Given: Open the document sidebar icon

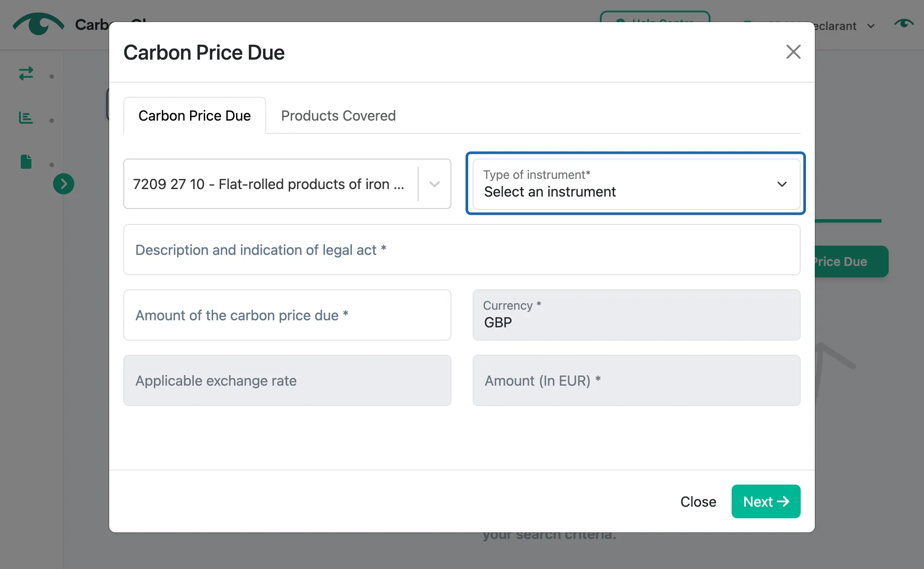Looking at the screenshot, I should tap(26, 162).
